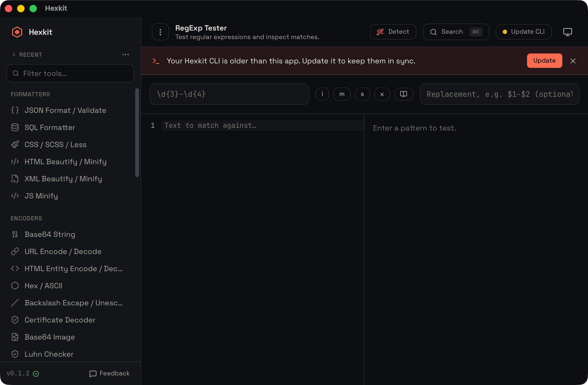Focus the Filter tools search field
Image resolution: width=588 pixels, height=385 pixels.
(x=70, y=73)
